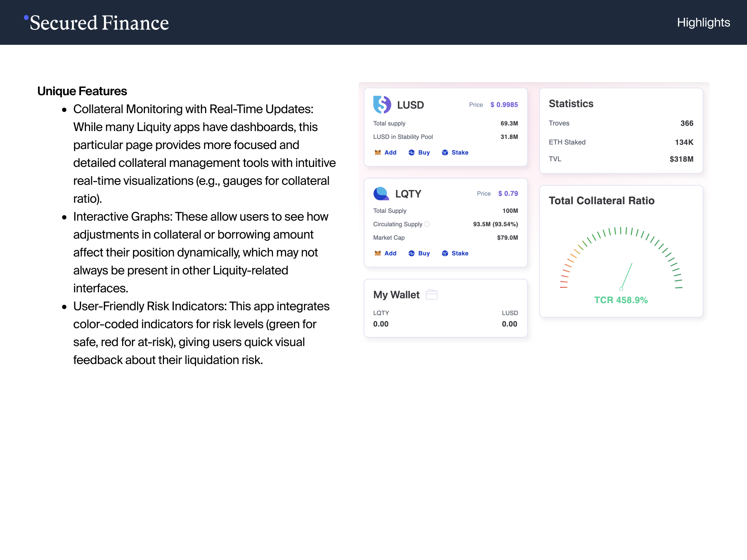The height and width of the screenshot is (560, 747).
Task: Click the Stake cube icon in LUSD card
Action: pos(445,152)
